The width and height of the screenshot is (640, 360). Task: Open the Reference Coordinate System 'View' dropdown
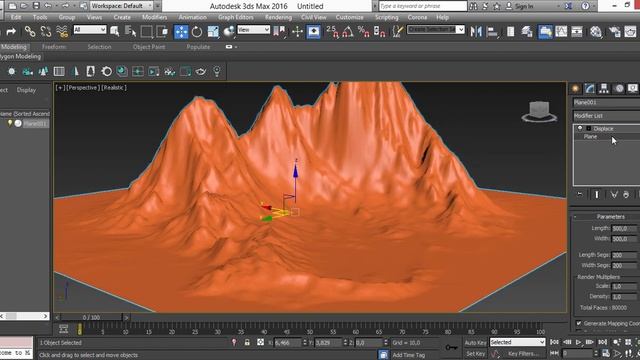tap(253, 30)
